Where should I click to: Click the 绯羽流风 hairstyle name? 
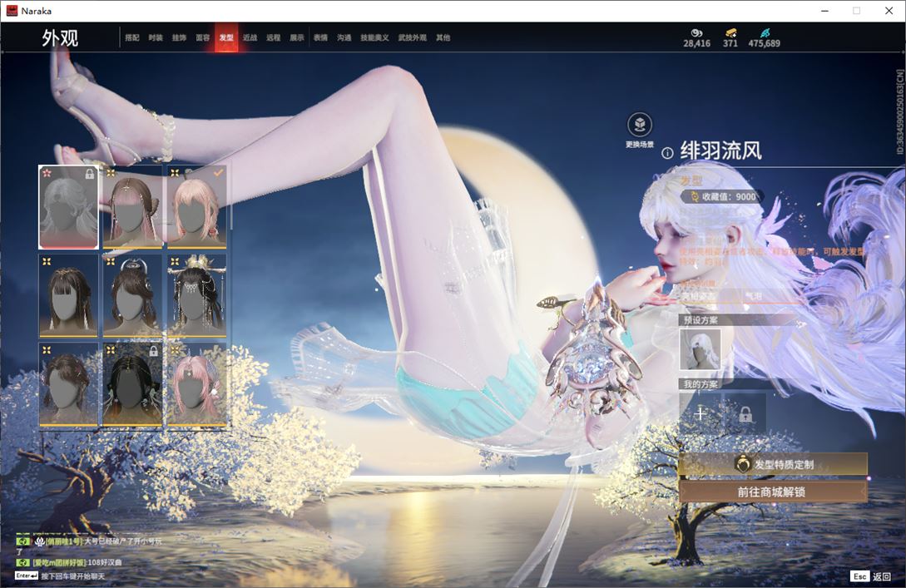(721, 151)
